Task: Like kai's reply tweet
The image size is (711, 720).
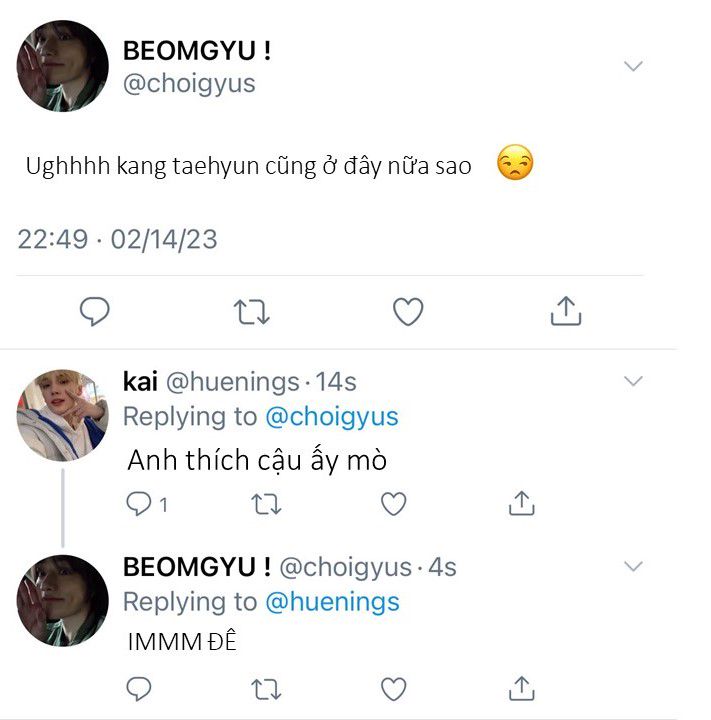Action: pyautogui.click(x=394, y=504)
